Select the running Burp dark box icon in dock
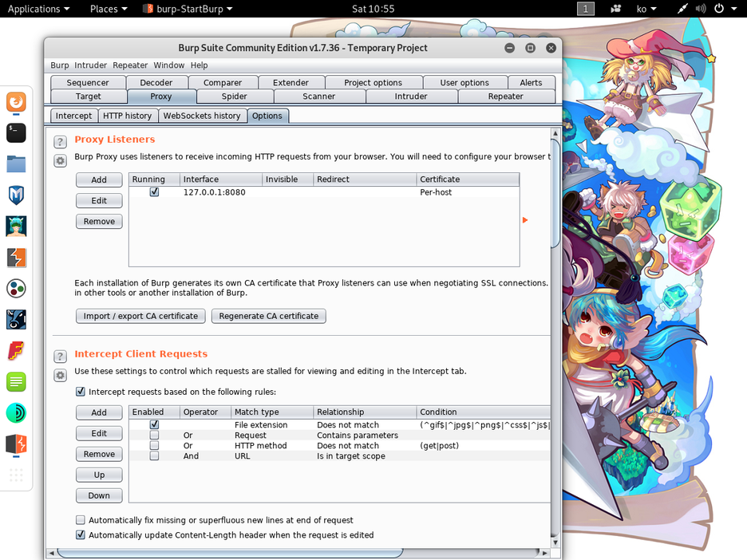The image size is (747, 560). (x=16, y=444)
